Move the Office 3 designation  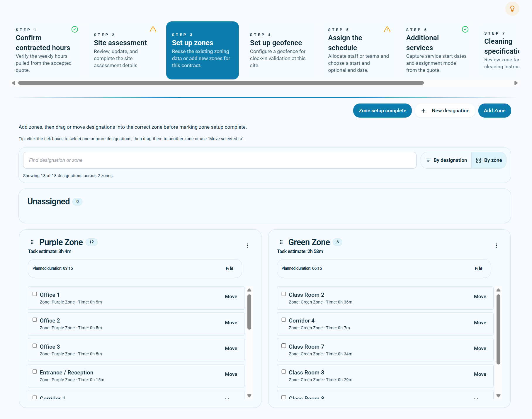231,348
